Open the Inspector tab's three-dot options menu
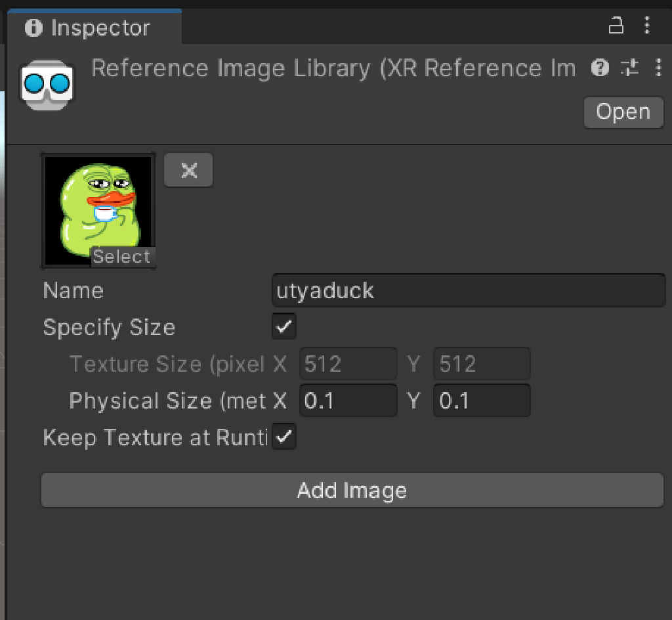This screenshot has width=672, height=620. pyautogui.click(x=648, y=26)
